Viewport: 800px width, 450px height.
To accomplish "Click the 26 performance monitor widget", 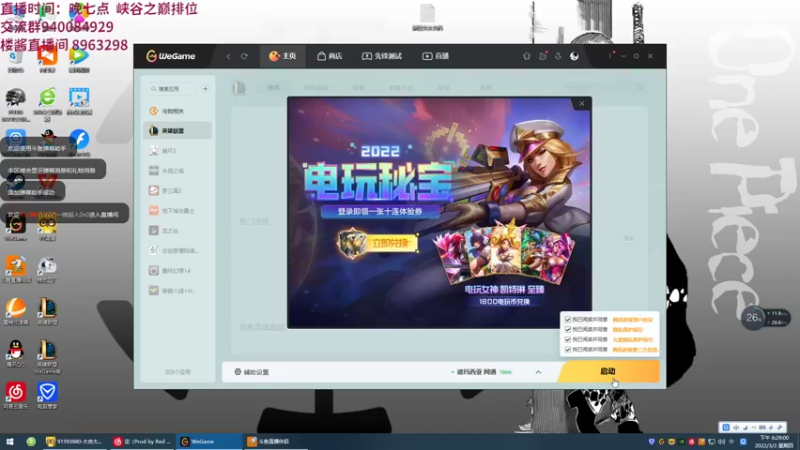I will click(x=765, y=317).
